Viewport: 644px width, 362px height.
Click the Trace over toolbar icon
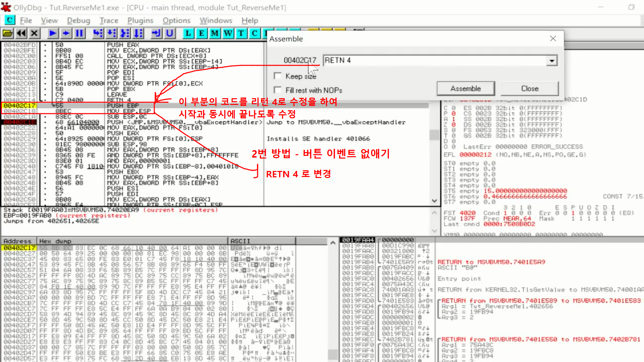(138, 33)
